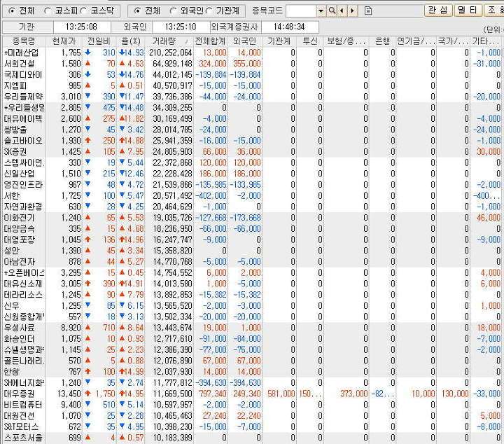Click 서희건설 외국인 value 355,000
Screen dimensions: 504x444
247,64
